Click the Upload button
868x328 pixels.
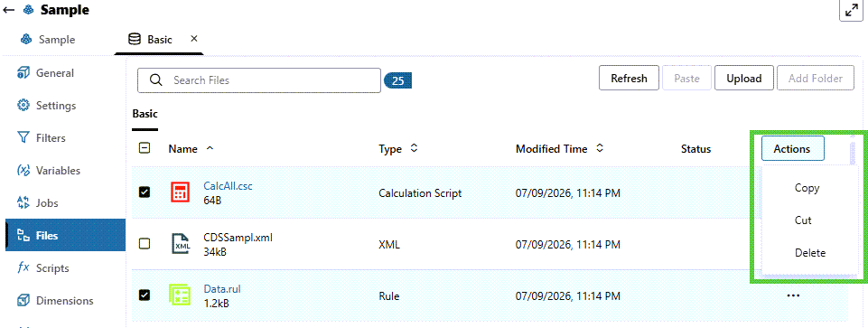(744, 78)
